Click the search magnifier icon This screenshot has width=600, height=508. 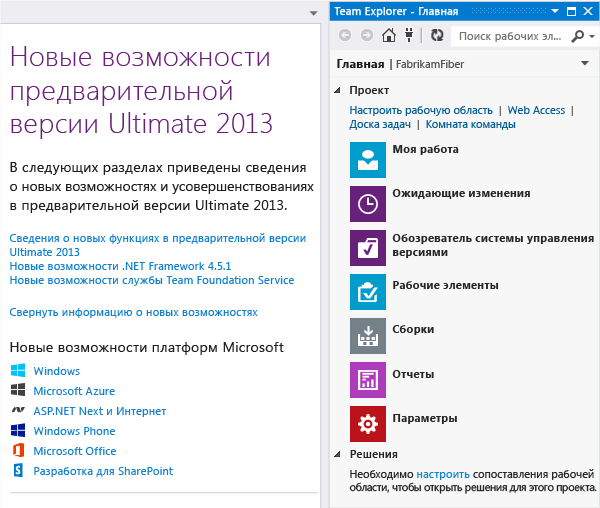coord(577,36)
